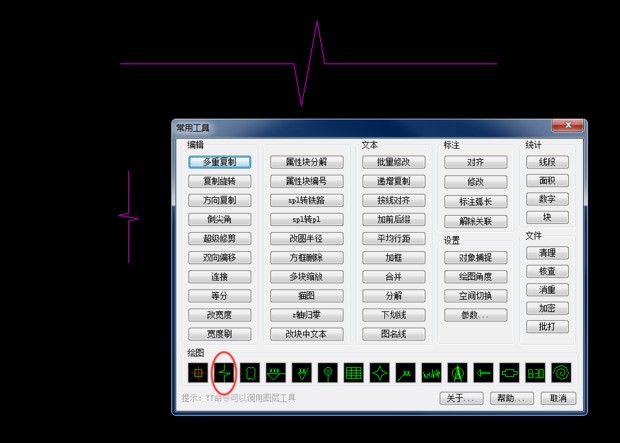This screenshot has height=443, width=620.
Task: Select the left-pointing arrow drawing icon
Action: click(x=483, y=373)
